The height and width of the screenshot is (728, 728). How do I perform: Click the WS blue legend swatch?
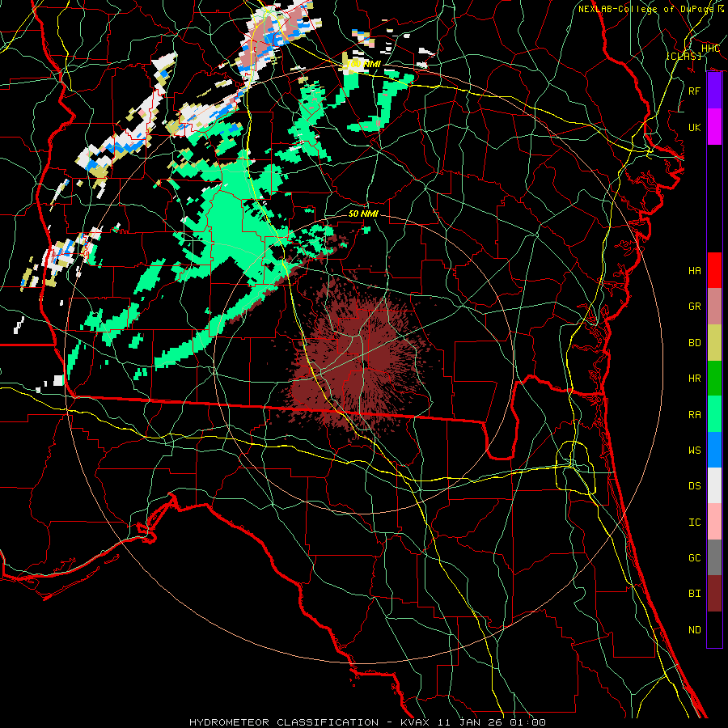(714, 450)
